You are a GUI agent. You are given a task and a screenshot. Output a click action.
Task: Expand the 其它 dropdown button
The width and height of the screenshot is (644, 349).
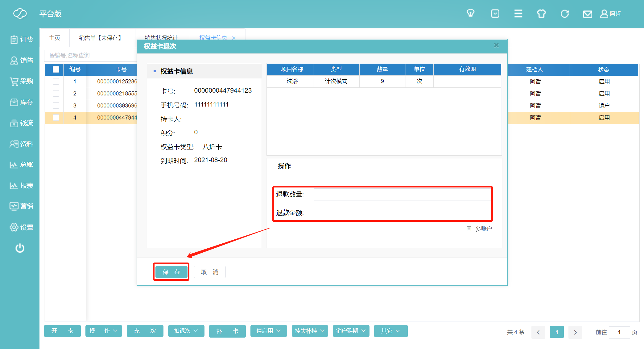390,331
